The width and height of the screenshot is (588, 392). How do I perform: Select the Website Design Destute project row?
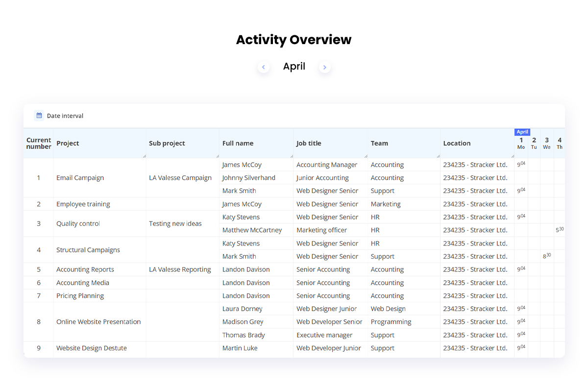[91, 348]
